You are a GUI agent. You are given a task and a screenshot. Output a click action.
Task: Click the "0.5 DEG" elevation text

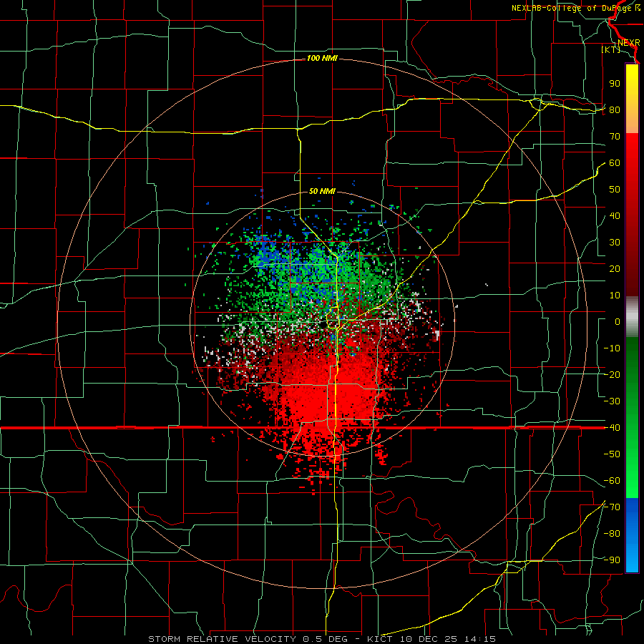[x=325, y=639]
